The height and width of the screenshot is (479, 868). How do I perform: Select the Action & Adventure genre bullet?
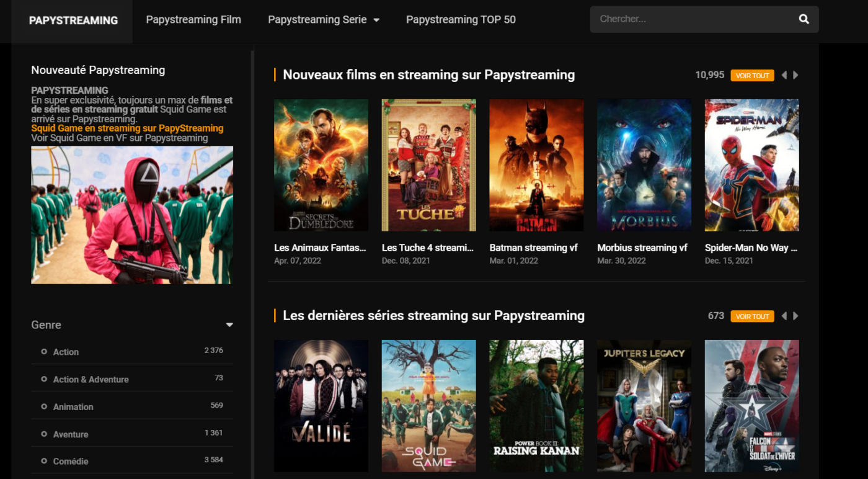(x=44, y=378)
